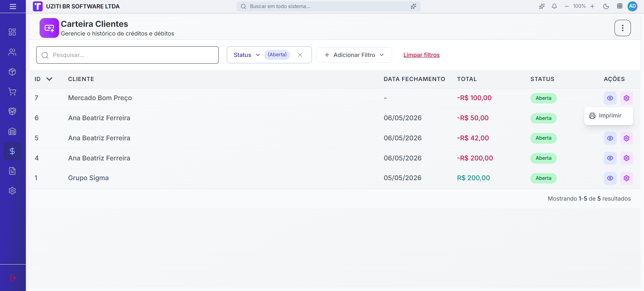Click closing date 05/05/2026
This screenshot has width=644, height=291.
tap(402, 178)
